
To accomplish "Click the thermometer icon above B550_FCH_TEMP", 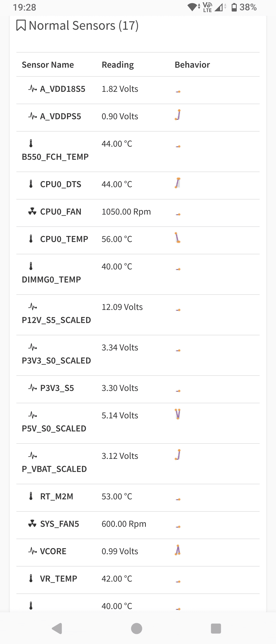I will tap(31, 143).
